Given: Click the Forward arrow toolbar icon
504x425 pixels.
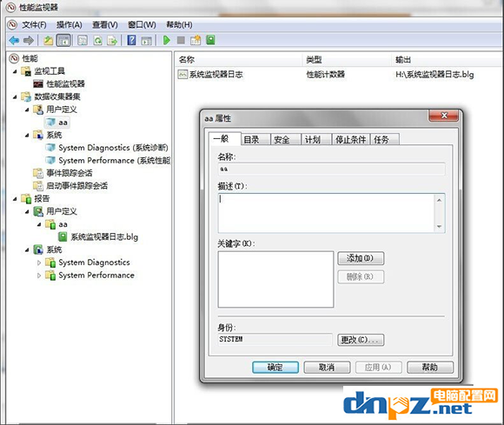Looking at the screenshot, I should 29,41.
